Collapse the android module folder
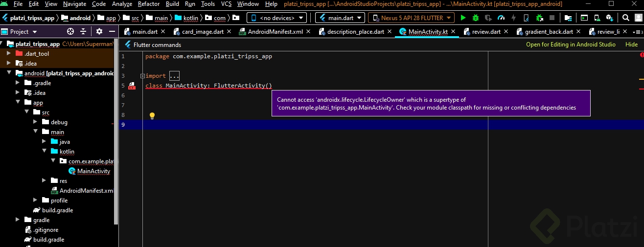This screenshot has height=247, width=644. pyautogui.click(x=9, y=73)
